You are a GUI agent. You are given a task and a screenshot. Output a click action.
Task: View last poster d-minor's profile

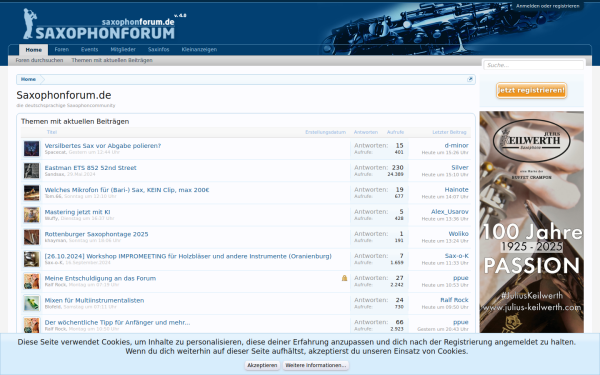coord(456,145)
